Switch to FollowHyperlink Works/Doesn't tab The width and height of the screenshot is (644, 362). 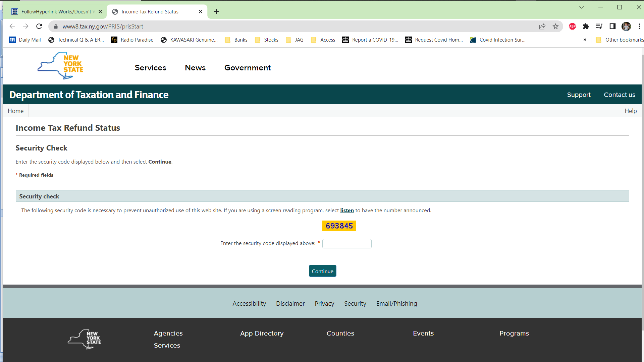click(x=55, y=12)
